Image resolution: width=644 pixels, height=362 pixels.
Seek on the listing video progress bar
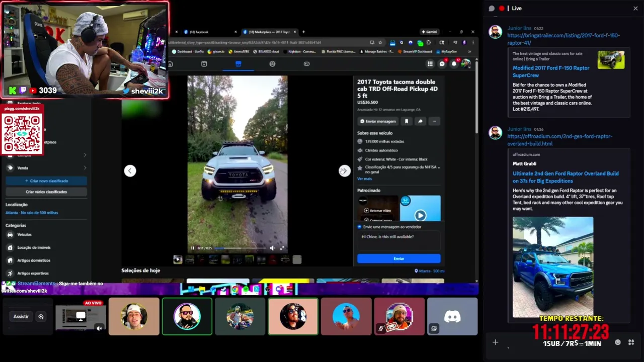click(x=240, y=248)
